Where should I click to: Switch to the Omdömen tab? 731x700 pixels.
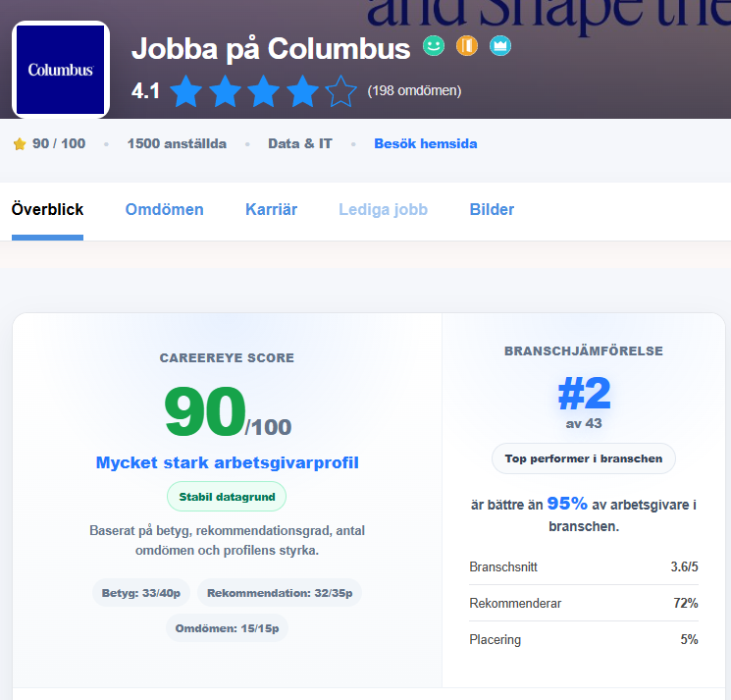click(165, 209)
